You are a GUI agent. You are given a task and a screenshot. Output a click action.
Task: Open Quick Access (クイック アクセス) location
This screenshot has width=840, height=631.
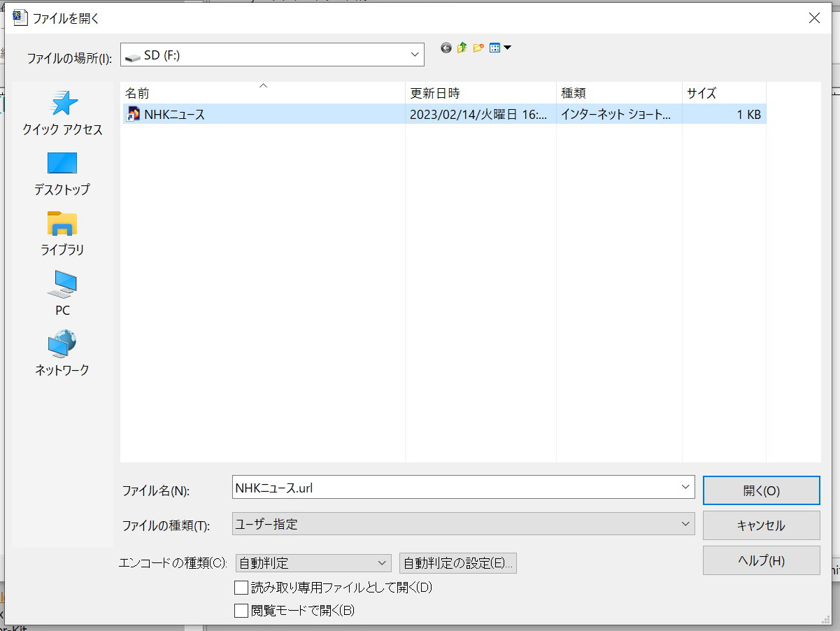coord(62,113)
